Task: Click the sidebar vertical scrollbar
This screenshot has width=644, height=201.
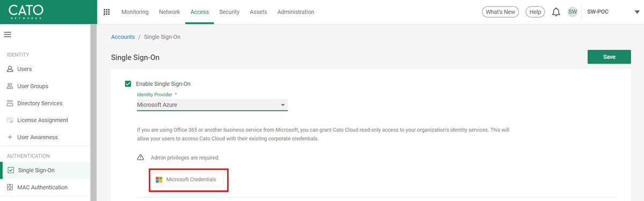Action: (x=93, y=113)
